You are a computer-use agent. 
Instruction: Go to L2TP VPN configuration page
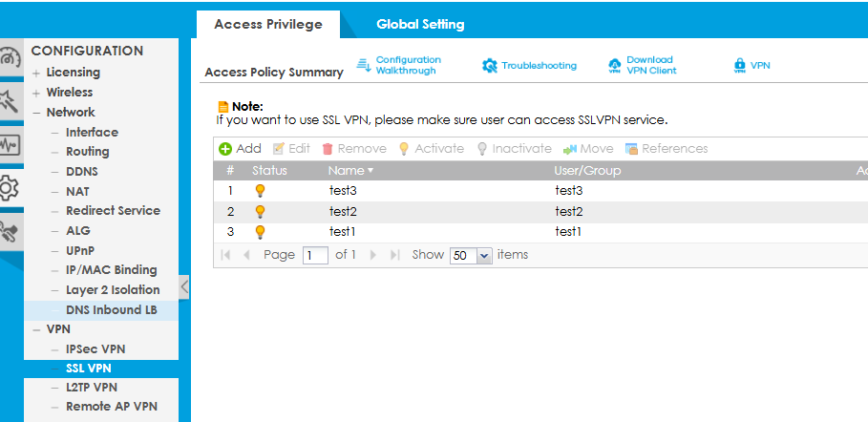[x=92, y=387]
